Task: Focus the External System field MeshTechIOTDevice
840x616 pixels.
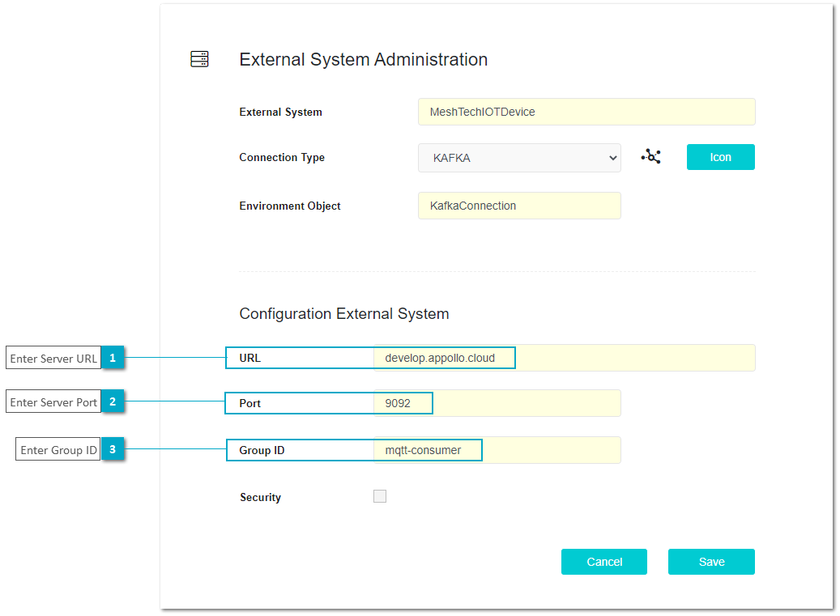Action: coord(586,112)
